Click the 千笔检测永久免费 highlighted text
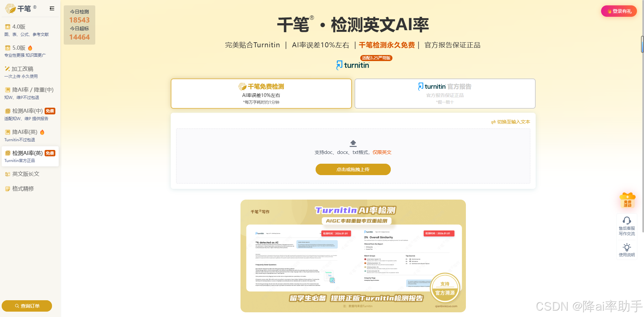The height and width of the screenshot is (317, 644). (x=387, y=45)
